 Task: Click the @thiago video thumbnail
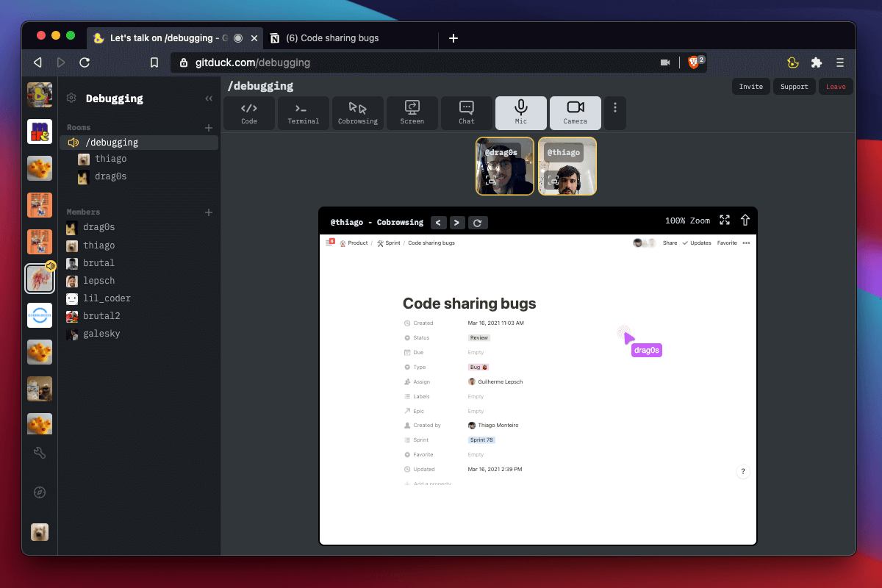[x=567, y=166]
